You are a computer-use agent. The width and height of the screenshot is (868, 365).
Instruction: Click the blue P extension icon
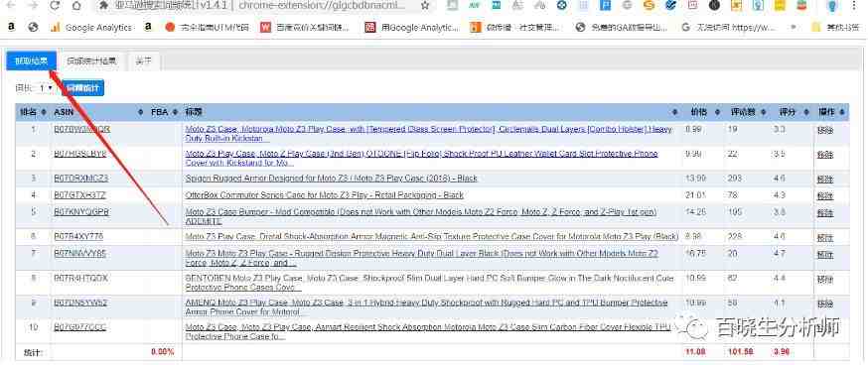[x=606, y=6]
